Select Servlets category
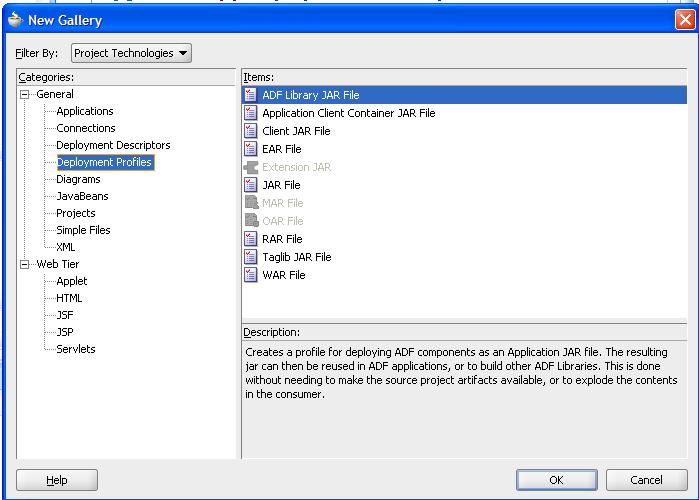This screenshot has width=699, height=500. point(76,349)
